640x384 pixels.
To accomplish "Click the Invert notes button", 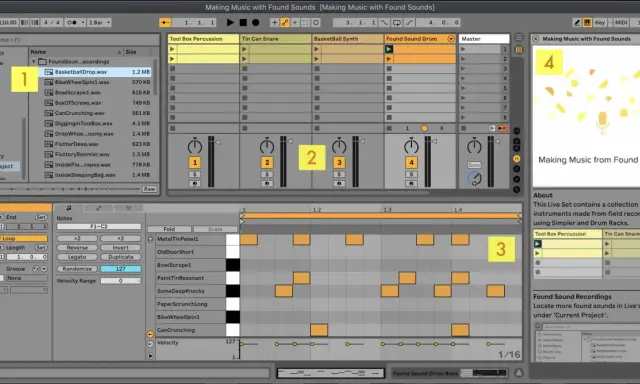I will pyautogui.click(x=121, y=248).
